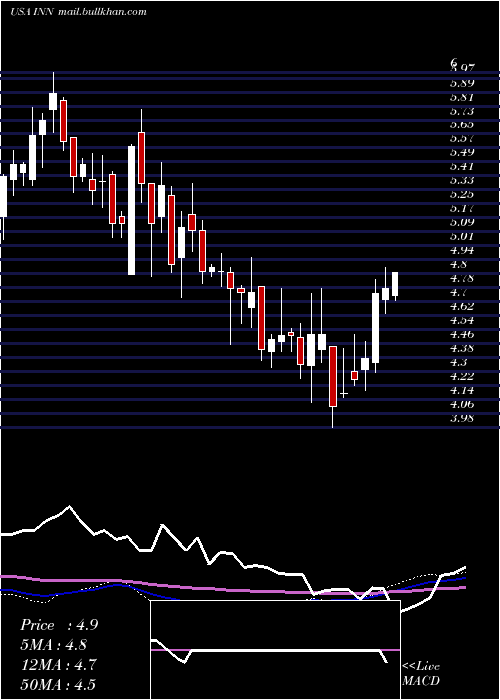
Task: Click the 4.38 price axis label
Action: tap(462, 348)
